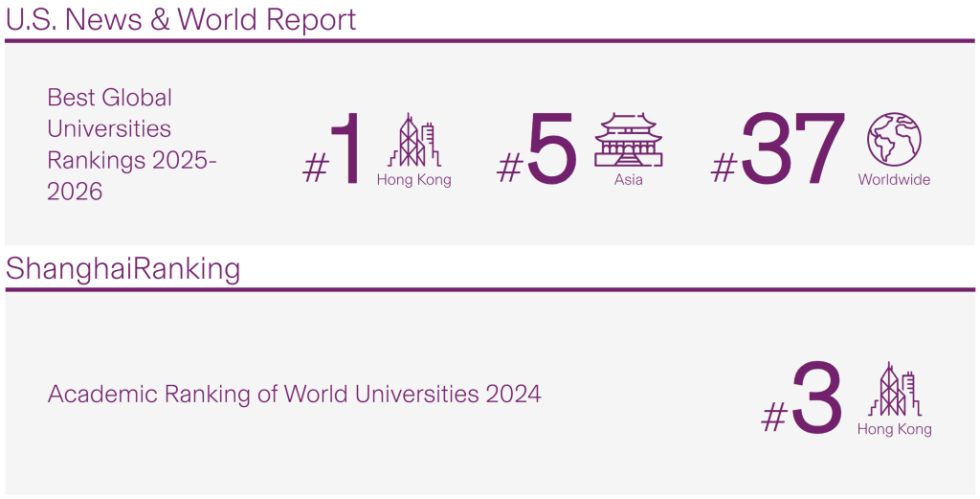Viewport: 980px width, 499px height.
Task: Select the ShanghaiRanking section's Hong Kong skyline icon
Action: [894, 389]
